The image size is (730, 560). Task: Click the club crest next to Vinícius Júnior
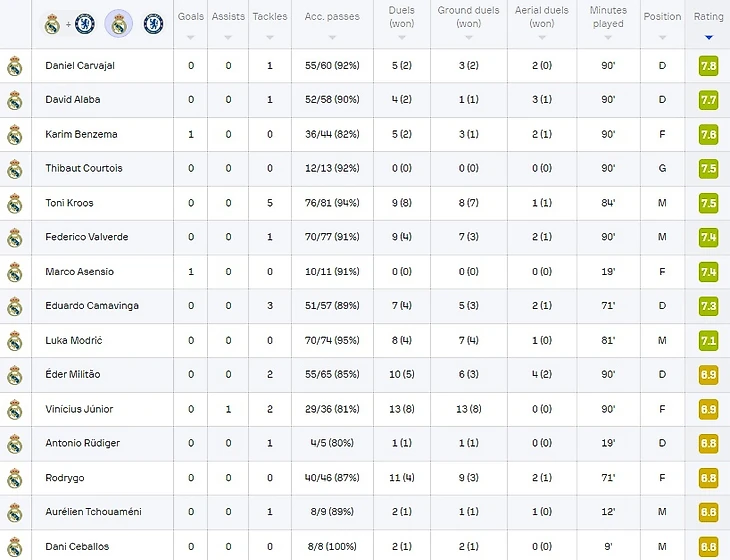coord(14,409)
